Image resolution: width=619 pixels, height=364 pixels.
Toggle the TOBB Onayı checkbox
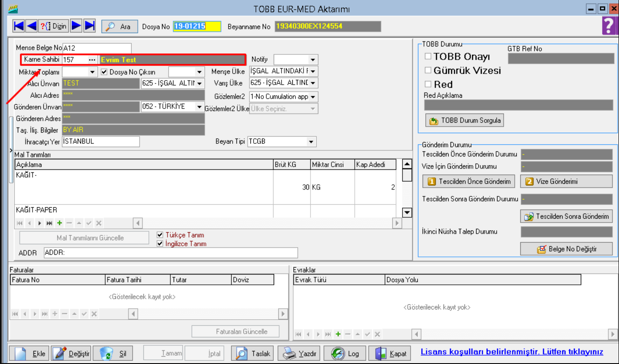pyautogui.click(x=428, y=56)
